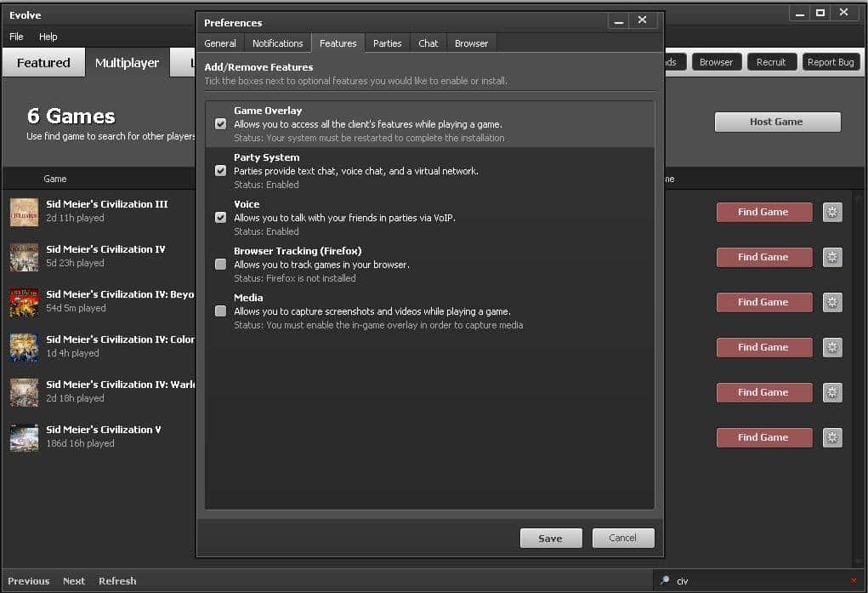
Task: Switch to Browser preferences tab
Action: (471, 43)
